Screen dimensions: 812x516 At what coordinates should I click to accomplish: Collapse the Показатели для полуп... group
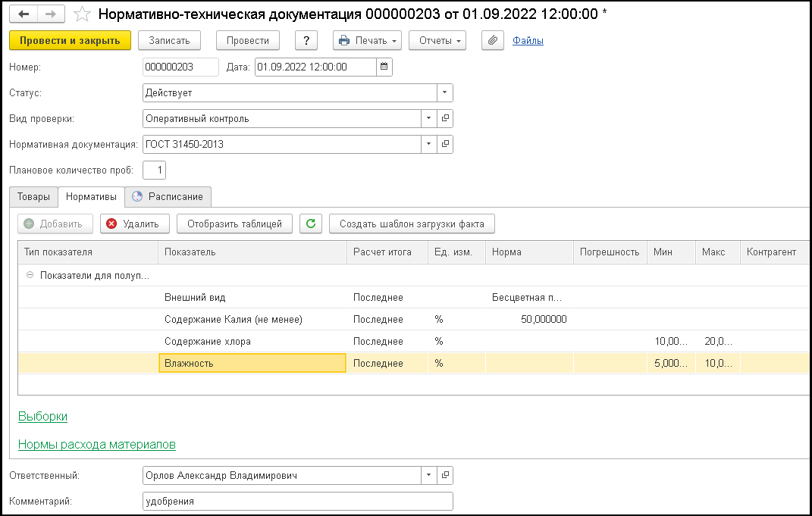click(x=30, y=275)
